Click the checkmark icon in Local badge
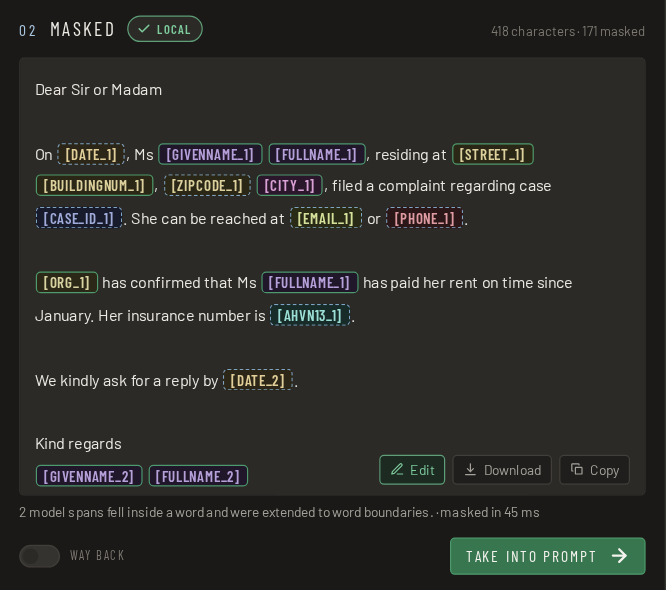The image size is (666, 590). click(x=144, y=29)
